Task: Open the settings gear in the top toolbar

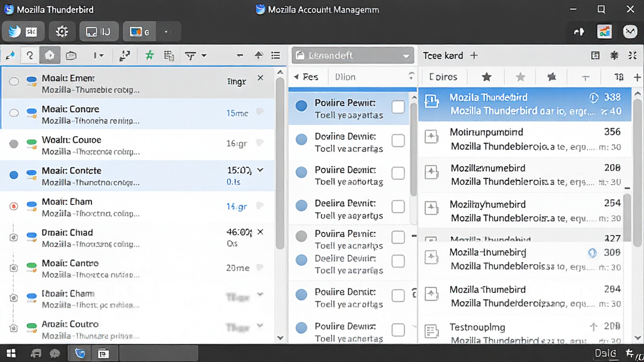Action: point(62,31)
